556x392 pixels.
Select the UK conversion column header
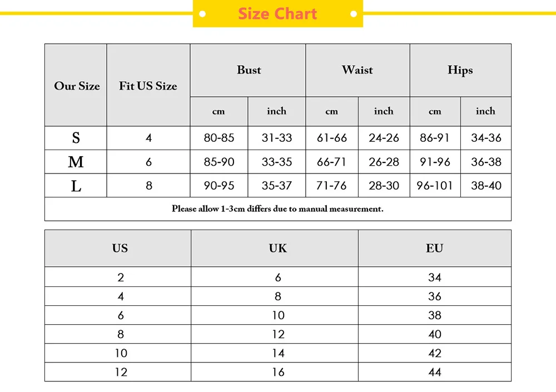277,248
